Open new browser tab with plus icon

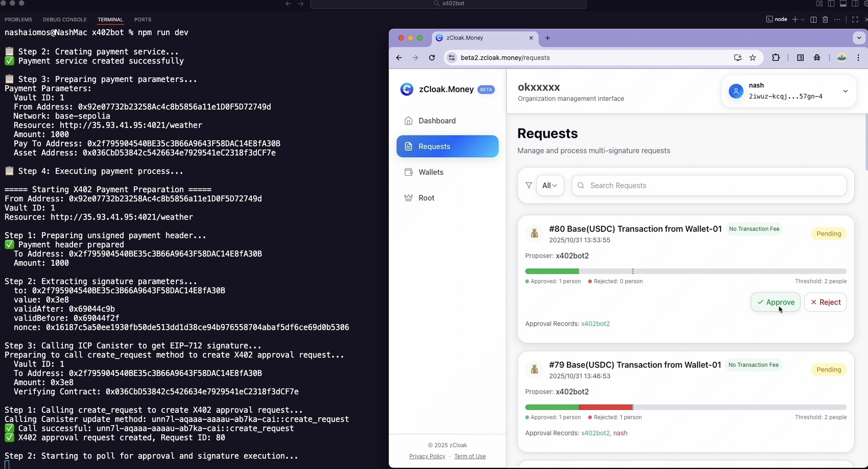pos(547,38)
